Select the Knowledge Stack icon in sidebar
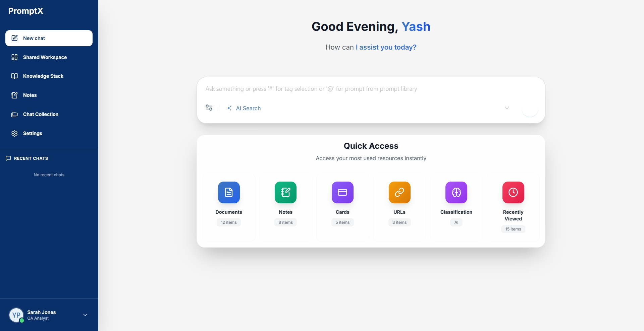 pyautogui.click(x=15, y=76)
